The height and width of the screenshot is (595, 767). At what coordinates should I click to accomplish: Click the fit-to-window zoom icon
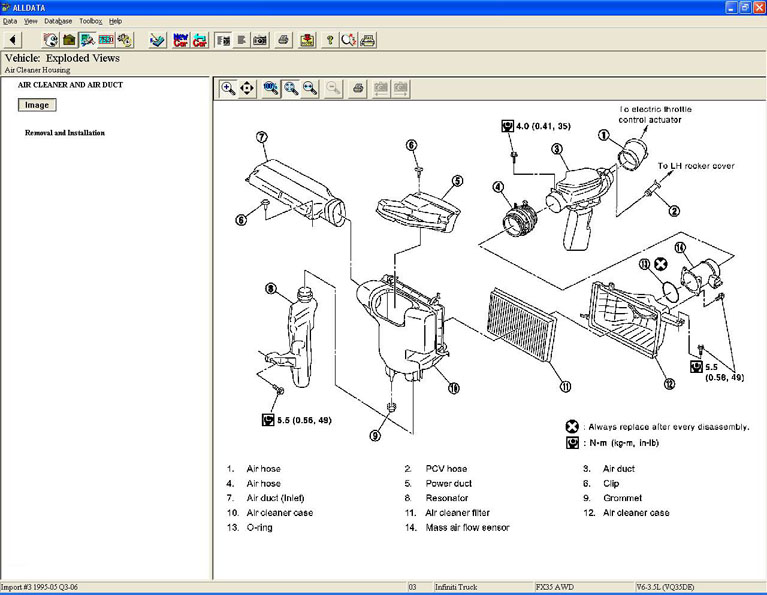click(x=291, y=89)
